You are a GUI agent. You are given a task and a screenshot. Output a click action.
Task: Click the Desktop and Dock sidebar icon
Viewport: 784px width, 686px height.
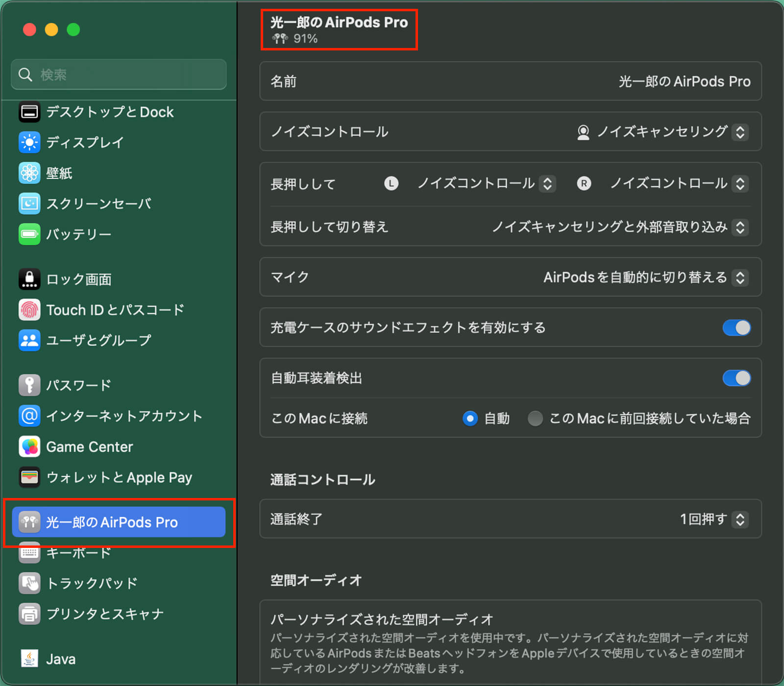[29, 112]
